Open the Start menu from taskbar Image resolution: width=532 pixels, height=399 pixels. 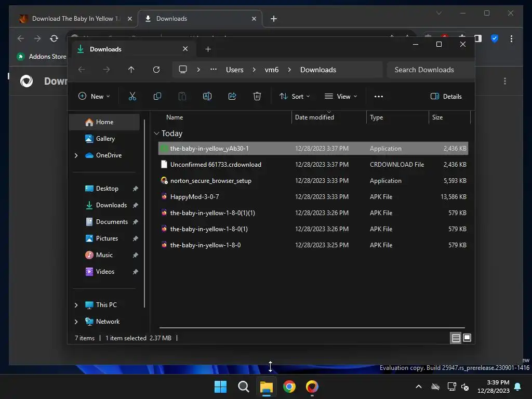tap(220, 387)
